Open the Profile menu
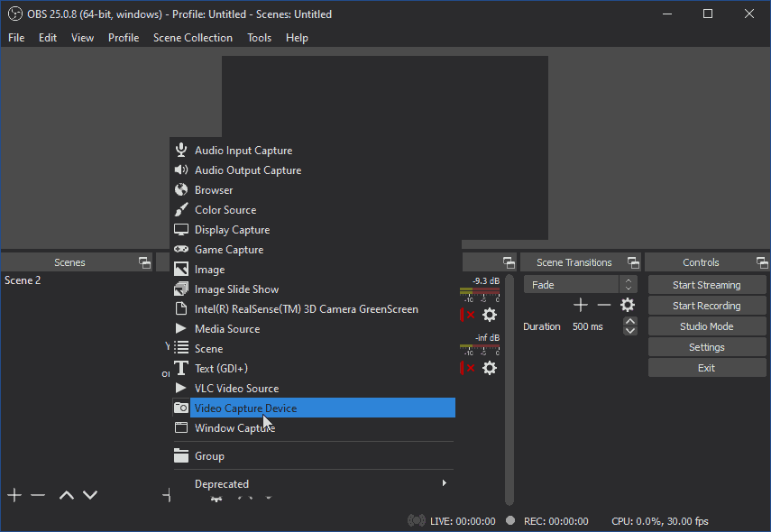 click(x=124, y=38)
